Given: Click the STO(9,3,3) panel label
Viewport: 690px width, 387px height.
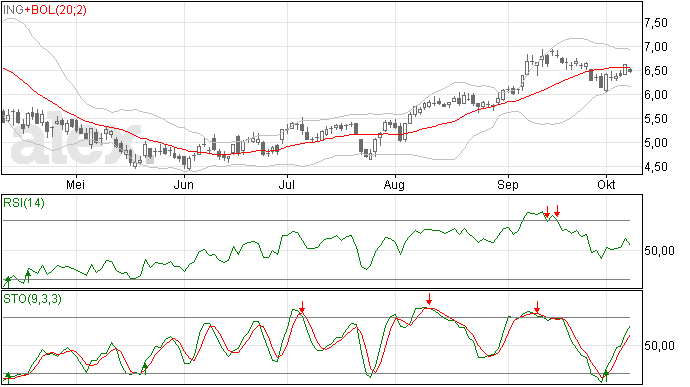Looking at the screenshot, I should click(32, 299).
